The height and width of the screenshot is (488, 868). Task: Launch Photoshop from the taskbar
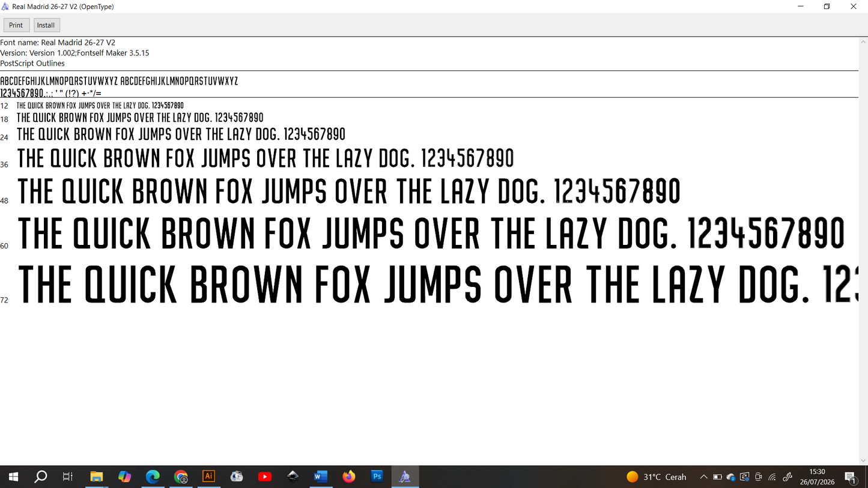point(377,477)
